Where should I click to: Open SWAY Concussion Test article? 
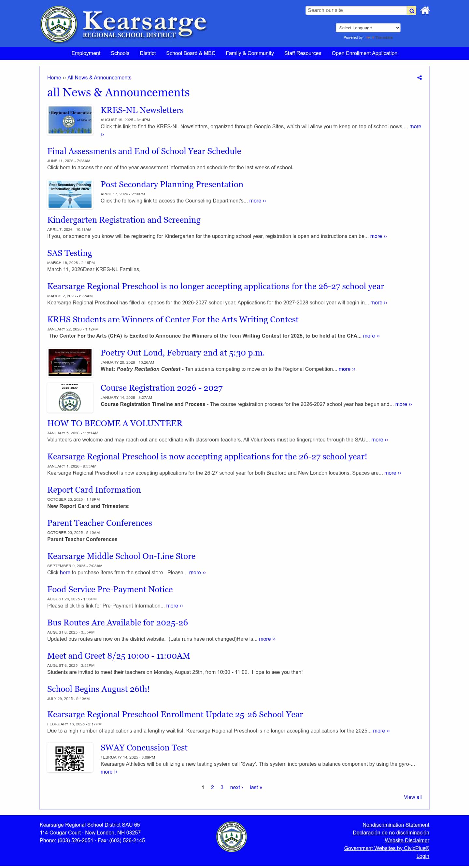coord(144,748)
